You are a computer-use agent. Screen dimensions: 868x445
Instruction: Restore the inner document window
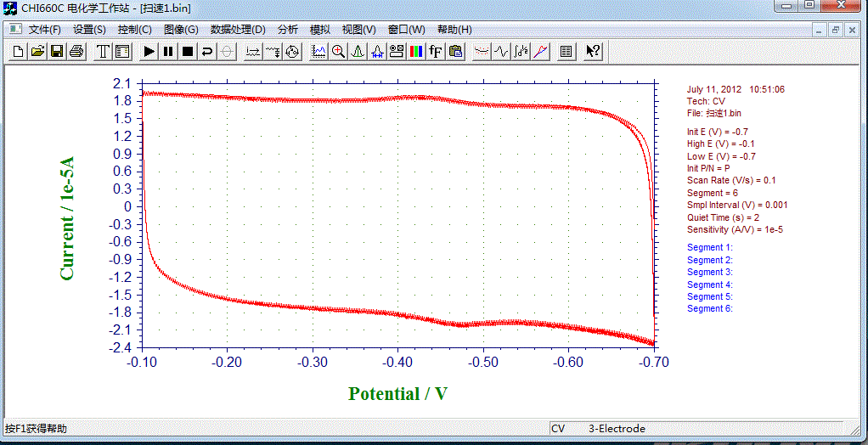(x=836, y=30)
